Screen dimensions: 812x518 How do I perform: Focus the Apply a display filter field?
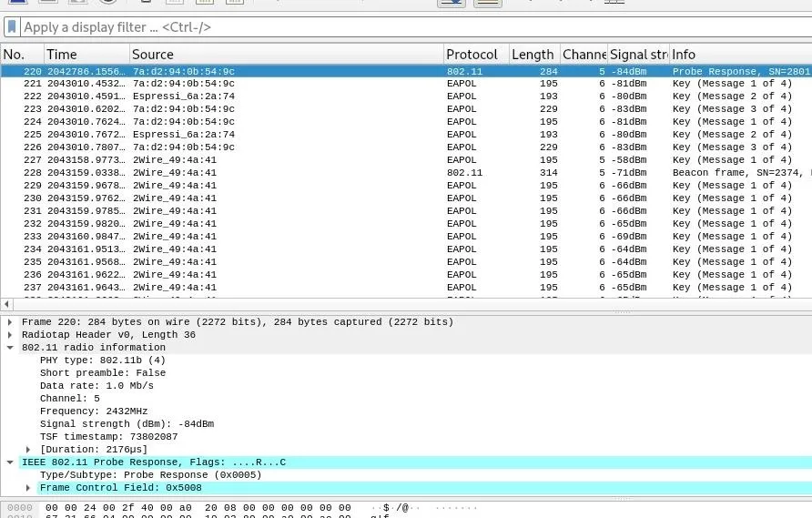pos(414,27)
